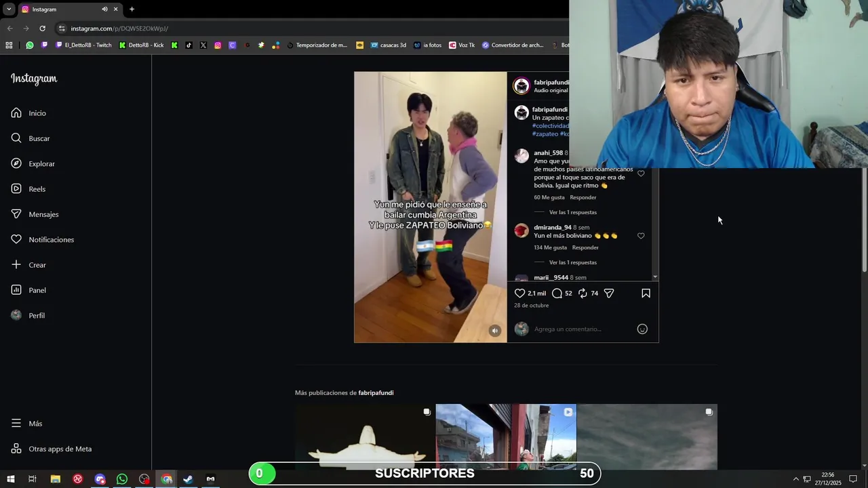Open the Explorar page
The height and width of the screenshot is (488, 868).
pos(33,163)
